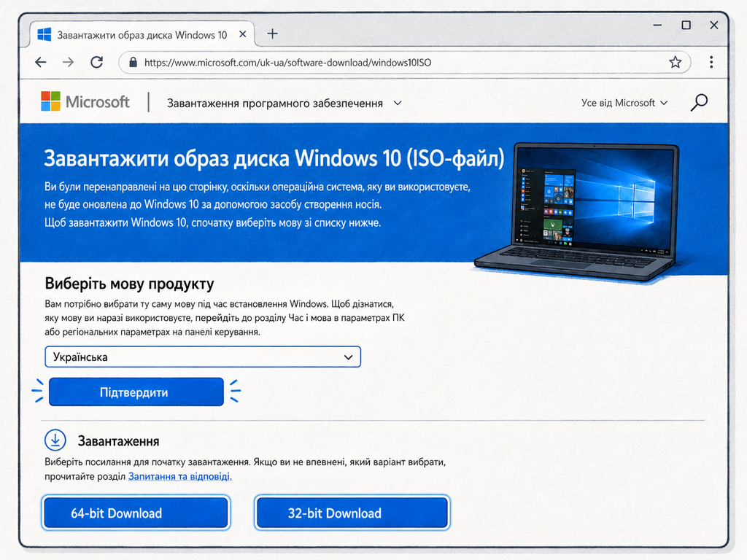
Task: Bookmark the page with the star icon
Action: click(x=675, y=63)
